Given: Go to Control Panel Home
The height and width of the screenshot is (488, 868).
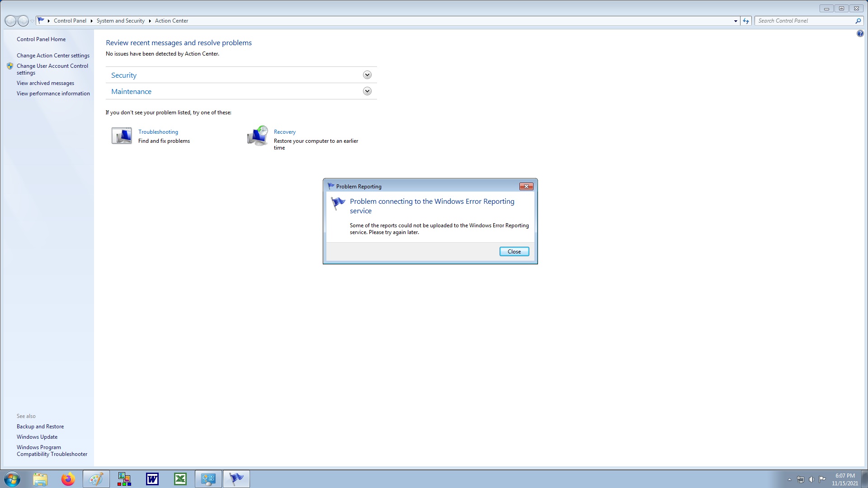Looking at the screenshot, I should [41, 39].
